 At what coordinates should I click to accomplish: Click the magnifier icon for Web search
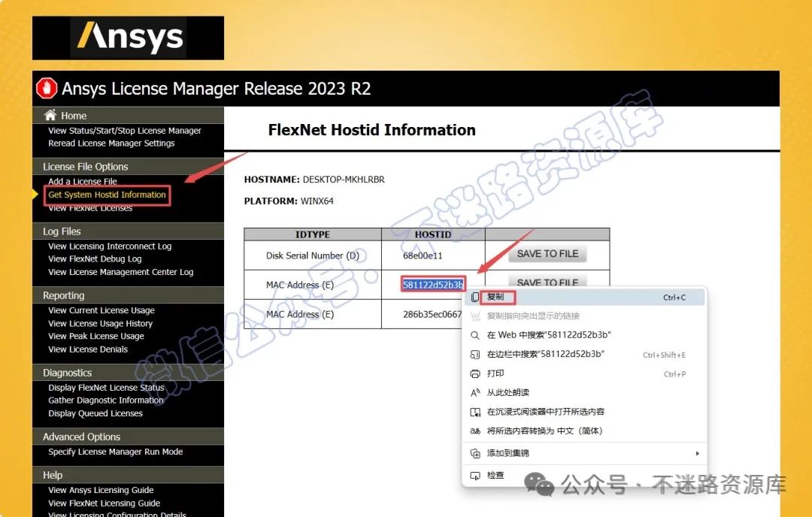tap(475, 335)
